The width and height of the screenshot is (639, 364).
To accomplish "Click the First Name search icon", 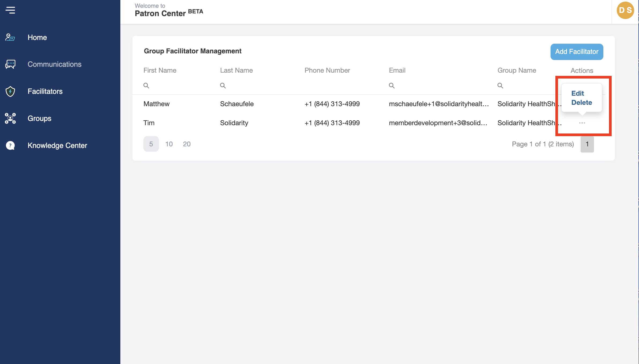I will 146,86.
